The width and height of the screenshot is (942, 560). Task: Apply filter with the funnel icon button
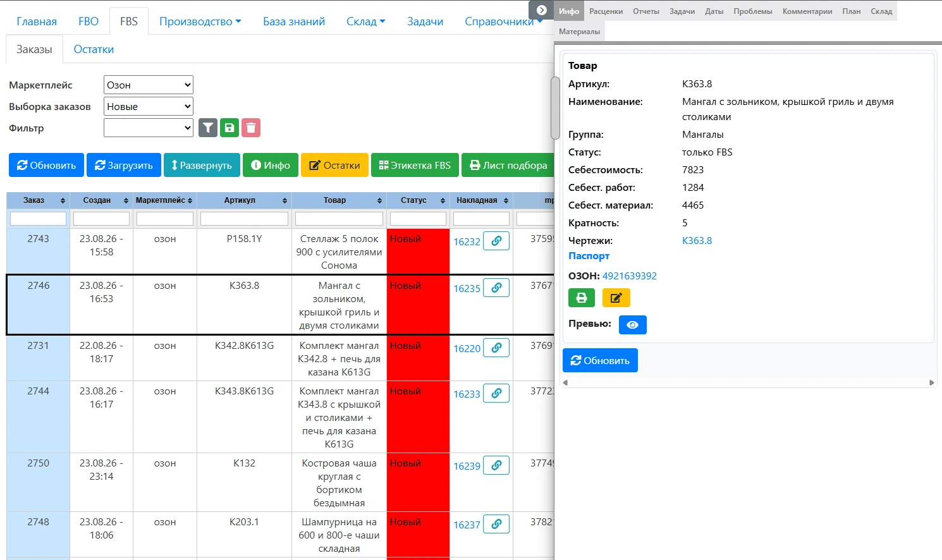point(208,128)
